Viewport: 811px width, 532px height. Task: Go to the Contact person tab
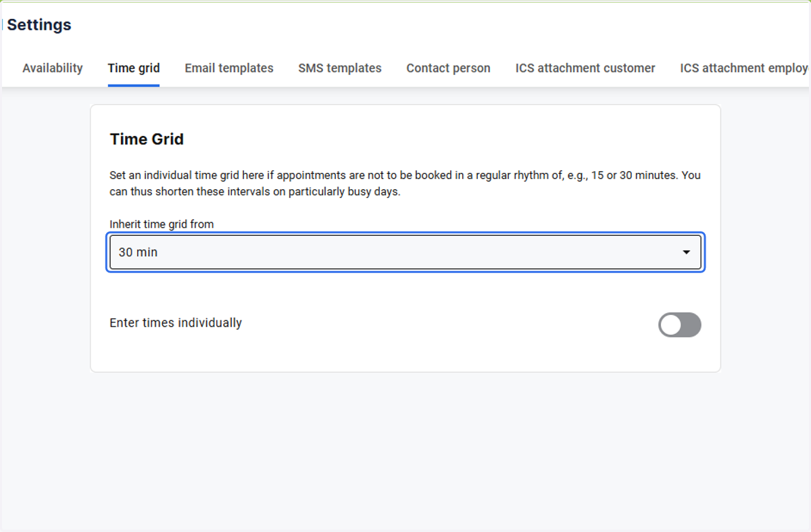448,68
